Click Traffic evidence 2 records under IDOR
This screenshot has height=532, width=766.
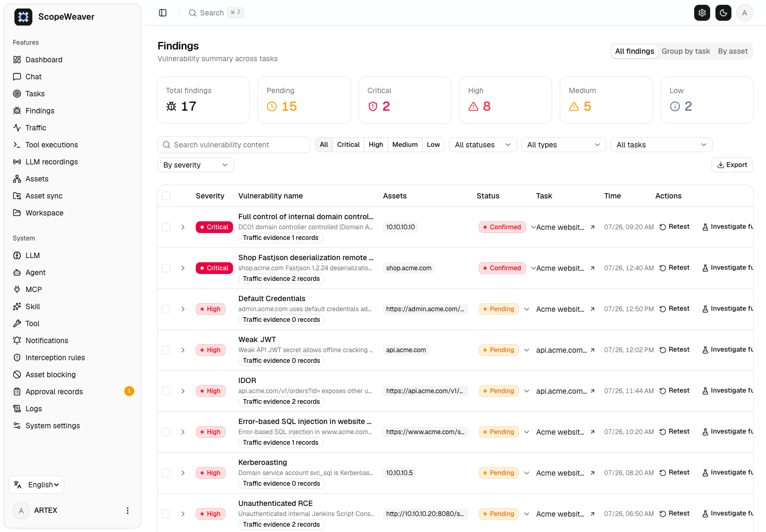pos(281,402)
